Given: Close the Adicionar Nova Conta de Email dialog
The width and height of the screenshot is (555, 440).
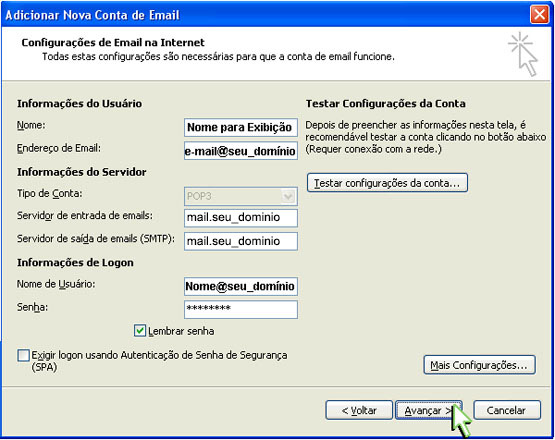Looking at the screenshot, I should (x=539, y=15).
